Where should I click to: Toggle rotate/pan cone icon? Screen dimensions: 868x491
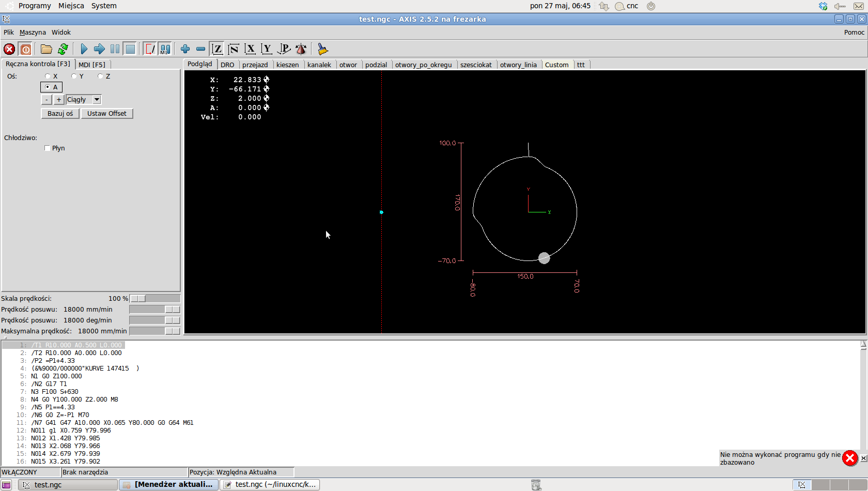click(301, 49)
